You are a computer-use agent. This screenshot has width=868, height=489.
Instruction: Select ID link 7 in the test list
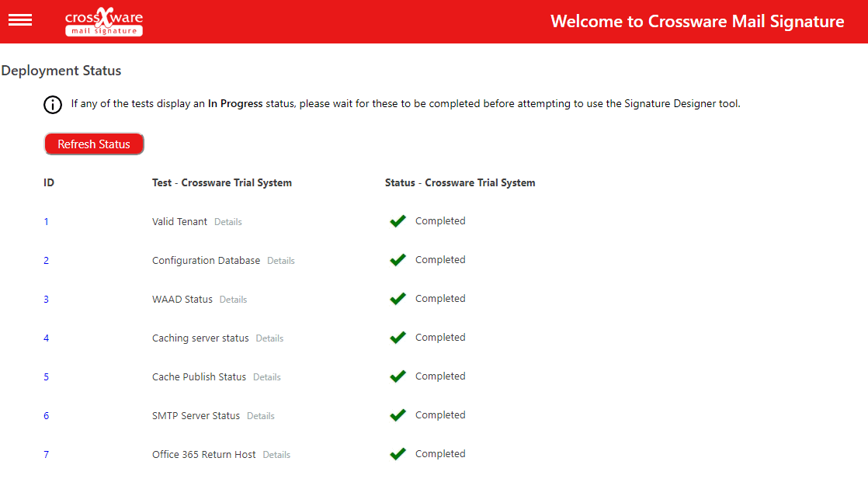pyautogui.click(x=46, y=454)
